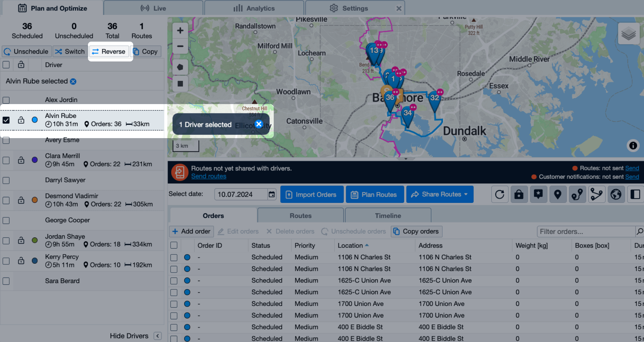Image resolution: width=644 pixels, height=342 pixels.
Task: Open the date picker calendar icon
Action: (x=272, y=194)
